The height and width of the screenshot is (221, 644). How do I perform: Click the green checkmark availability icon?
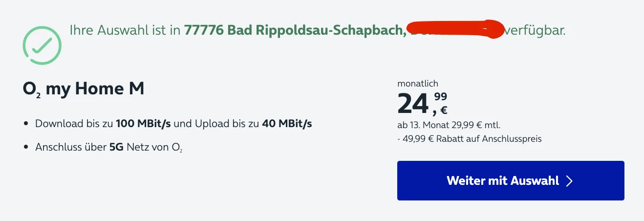(x=42, y=45)
